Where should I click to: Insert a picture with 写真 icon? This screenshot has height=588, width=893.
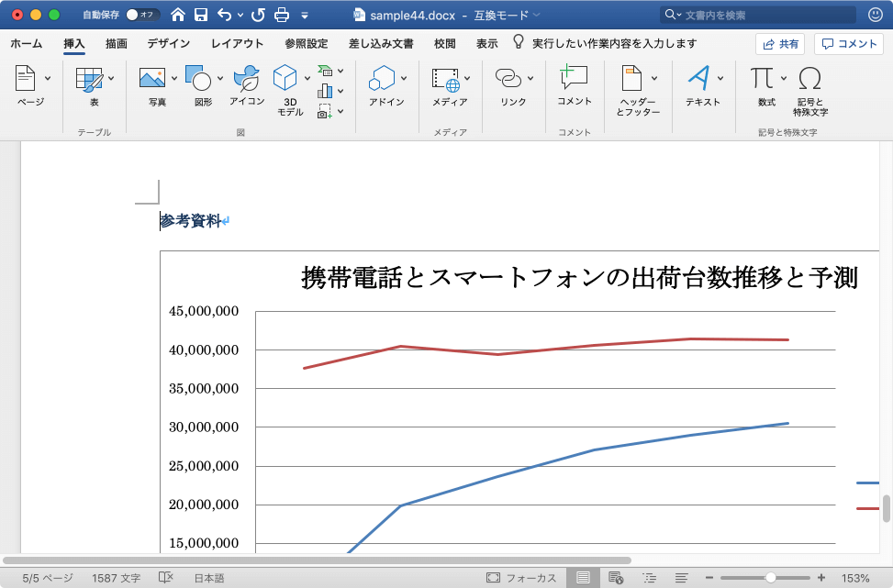pyautogui.click(x=152, y=78)
